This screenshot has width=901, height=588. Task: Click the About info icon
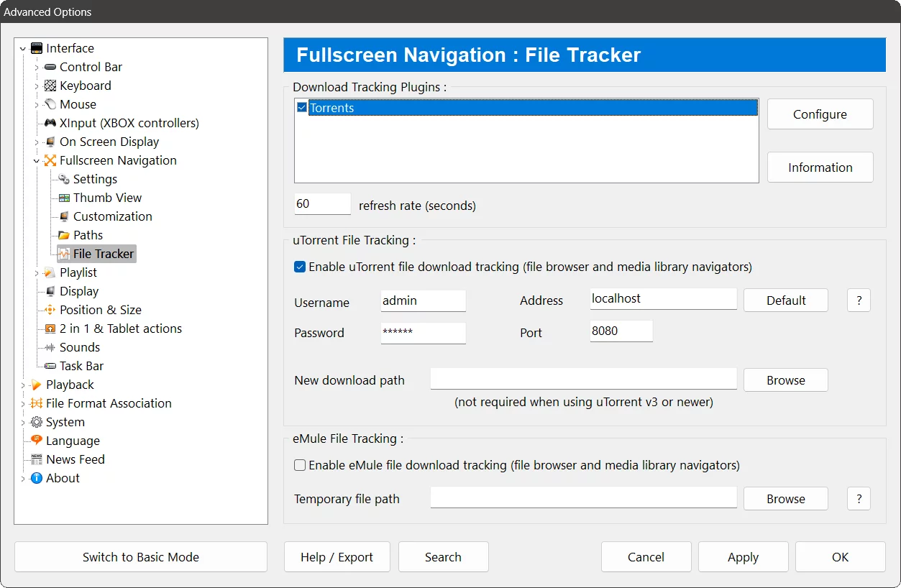(x=37, y=478)
